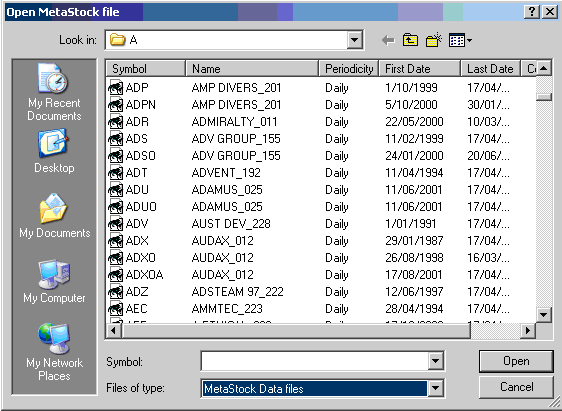
Task: Select the ADVENT_192 name entry
Action: coord(226,173)
